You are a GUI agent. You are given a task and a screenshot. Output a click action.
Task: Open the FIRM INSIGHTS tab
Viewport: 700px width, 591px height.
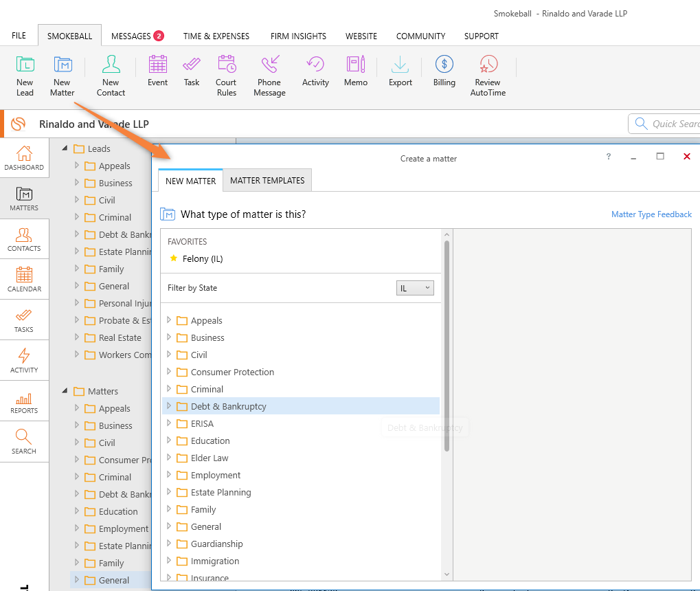(298, 36)
